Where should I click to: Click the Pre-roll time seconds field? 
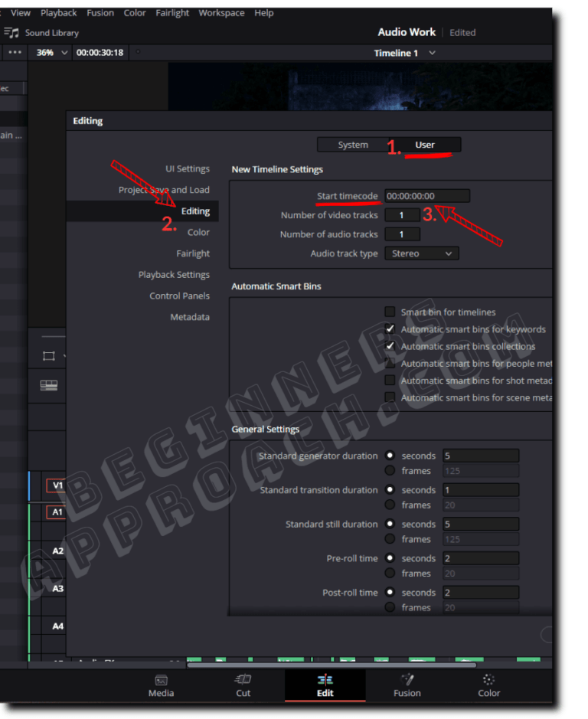[x=481, y=558]
